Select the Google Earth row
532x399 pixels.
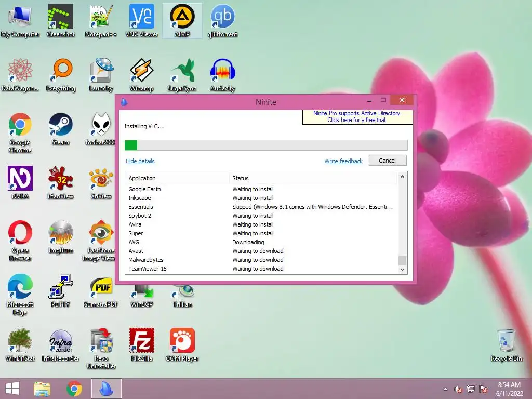261,189
